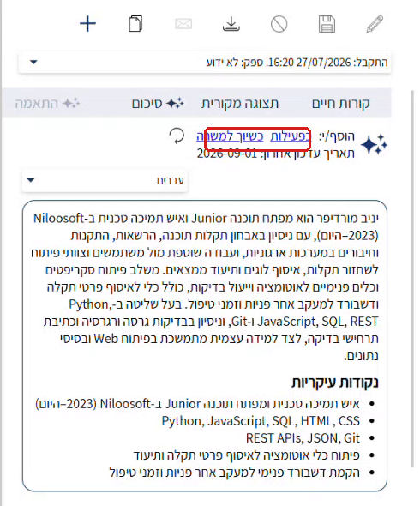Switch to the תצוגה מקורית tab
The image size is (420, 506).
pos(240,104)
